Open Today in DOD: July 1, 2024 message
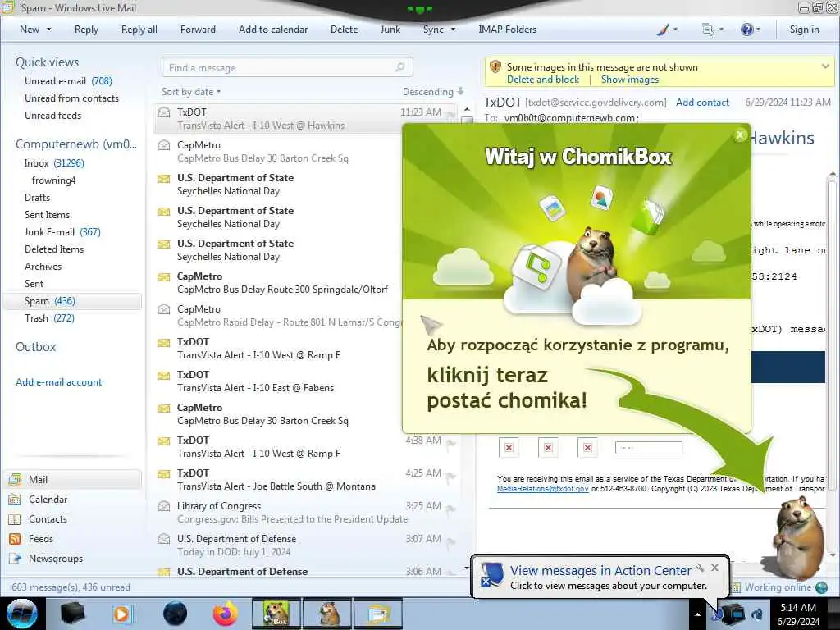The image size is (840, 630). coord(305,546)
